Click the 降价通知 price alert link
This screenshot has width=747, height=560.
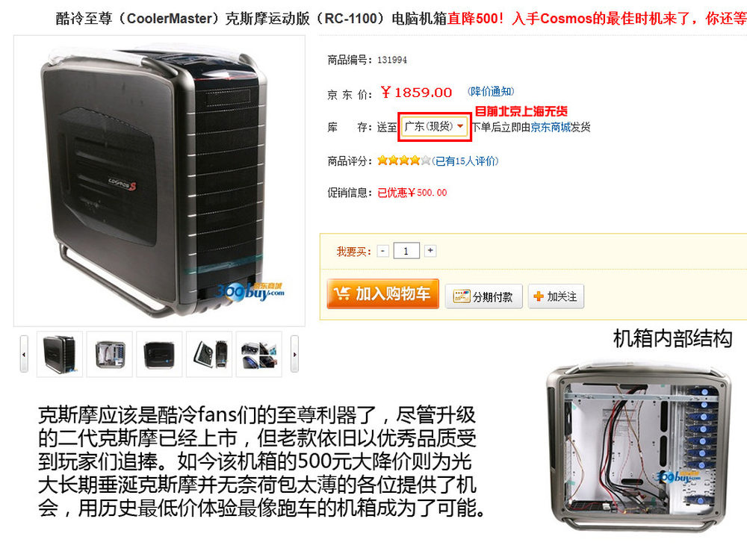tap(491, 91)
